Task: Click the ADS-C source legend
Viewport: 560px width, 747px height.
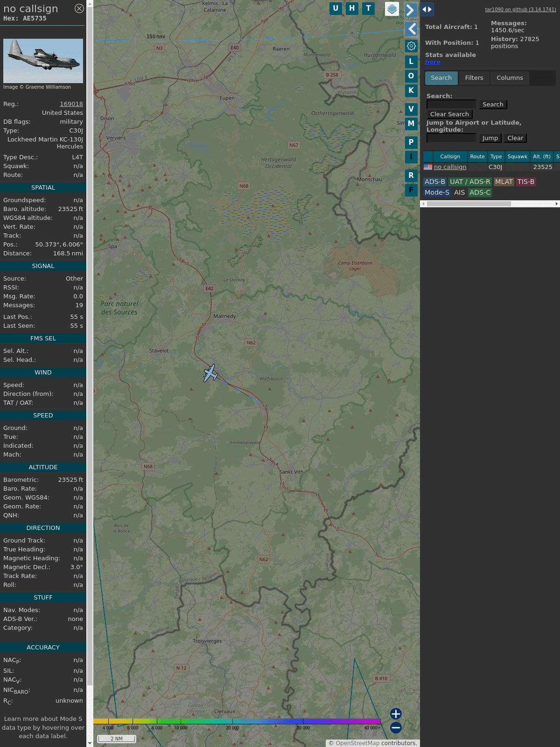Action: point(480,192)
